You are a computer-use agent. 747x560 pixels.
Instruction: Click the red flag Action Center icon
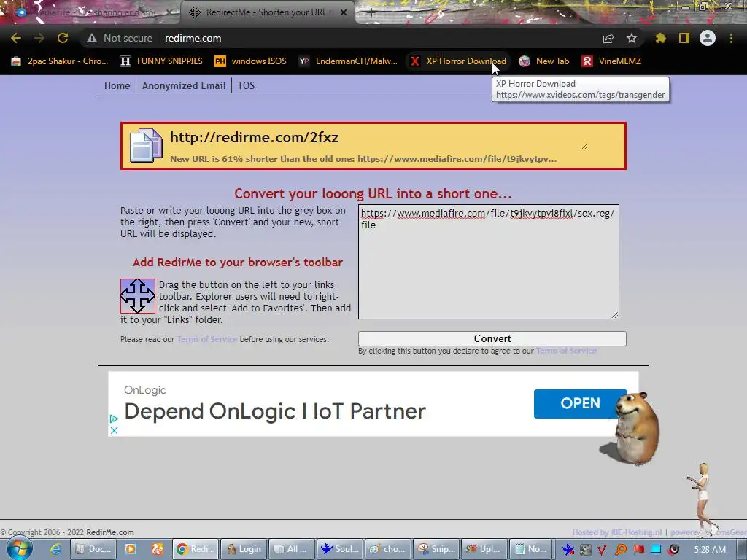click(638, 550)
